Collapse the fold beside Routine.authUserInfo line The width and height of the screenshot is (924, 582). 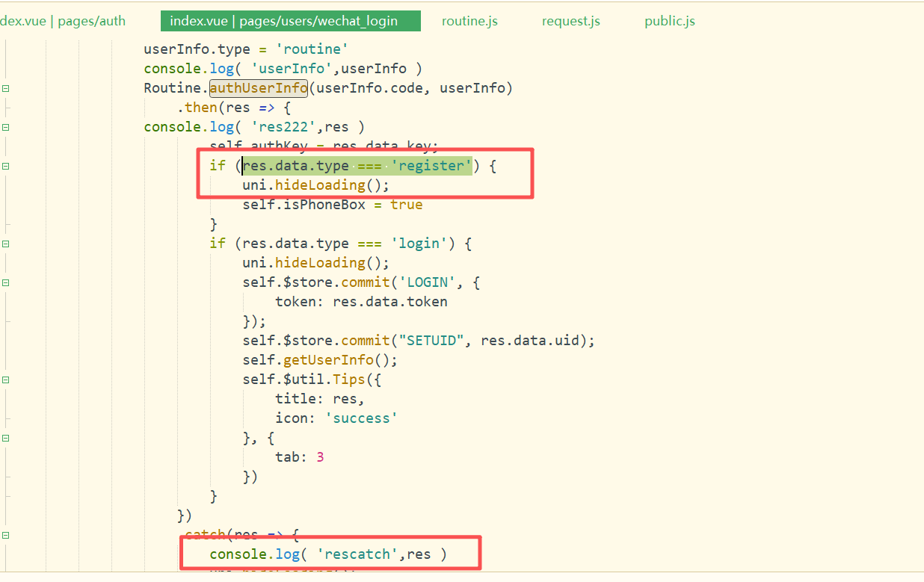pyautogui.click(x=6, y=88)
